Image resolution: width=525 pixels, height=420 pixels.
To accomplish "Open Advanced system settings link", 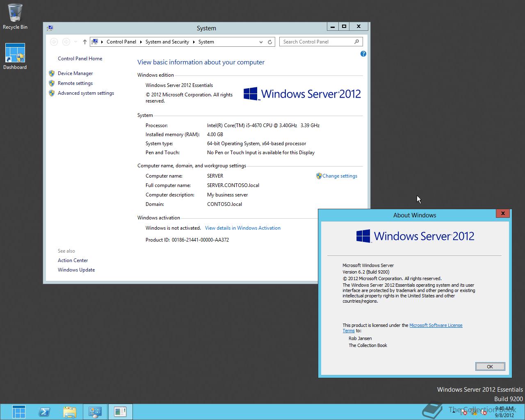I will coord(86,93).
